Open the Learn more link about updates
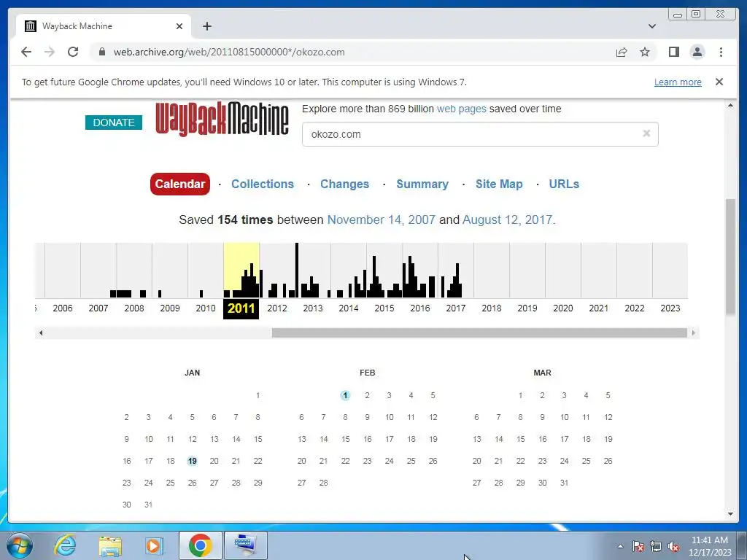The height and width of the screenshot is (560, 747). coord(678,82)
